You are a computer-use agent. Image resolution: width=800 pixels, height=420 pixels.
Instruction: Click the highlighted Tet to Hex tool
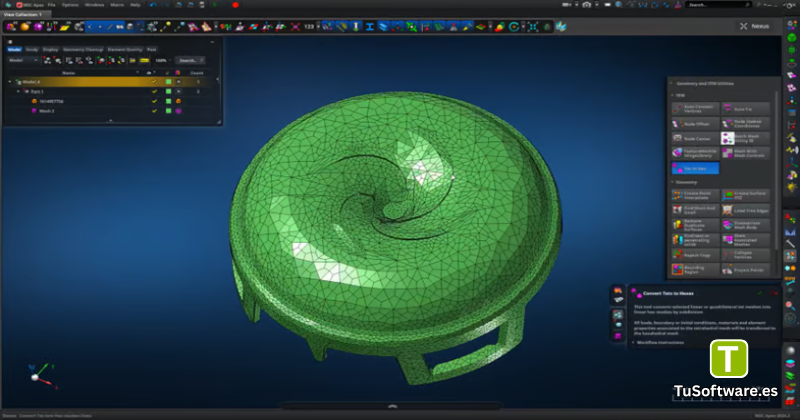[695, 168]
